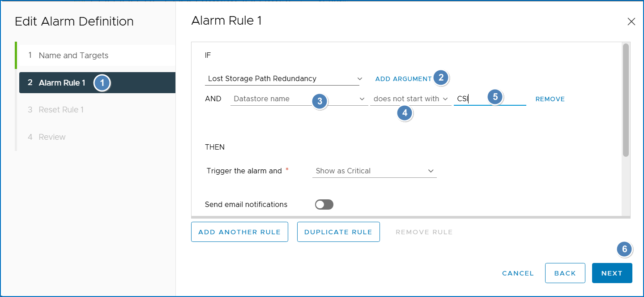Click the numbered callout badge 5

495,96
